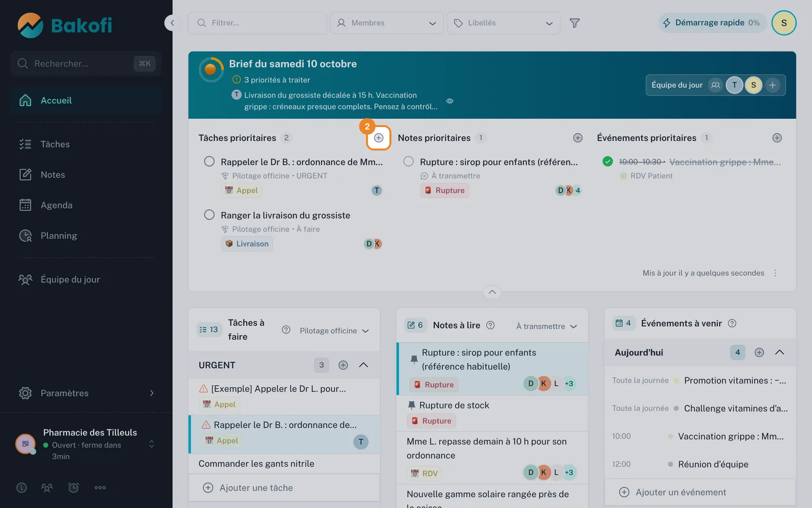Collapse the sidebar with arrow button
This screenshot has height=508, width=812.
(173, 23)
